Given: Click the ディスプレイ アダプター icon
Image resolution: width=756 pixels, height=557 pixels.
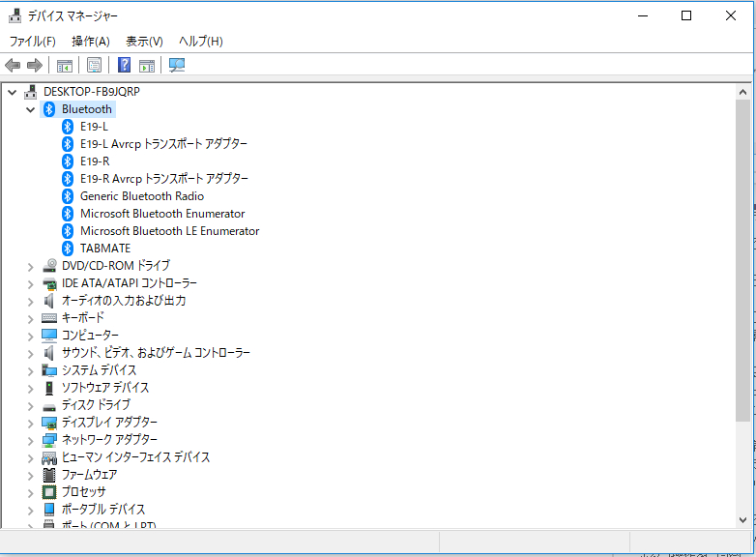Looking at the screenshot, I should point(49,423).
